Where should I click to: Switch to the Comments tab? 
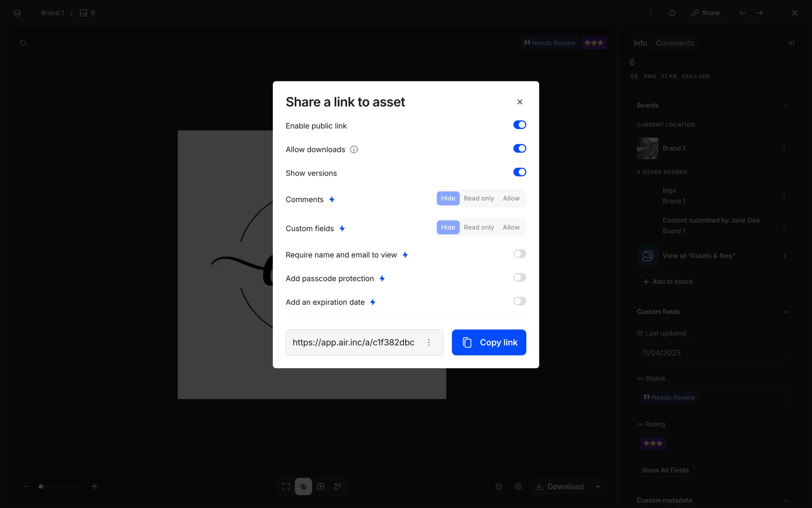[675, 43]
